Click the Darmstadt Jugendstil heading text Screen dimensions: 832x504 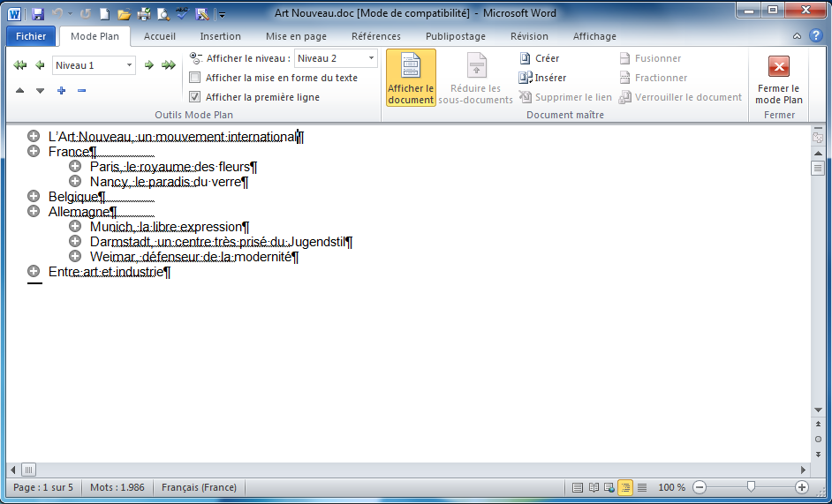tap(222, 242)
